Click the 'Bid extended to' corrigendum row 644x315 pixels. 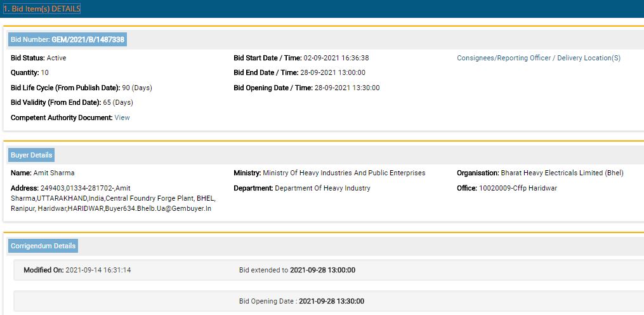pos(329,270)
